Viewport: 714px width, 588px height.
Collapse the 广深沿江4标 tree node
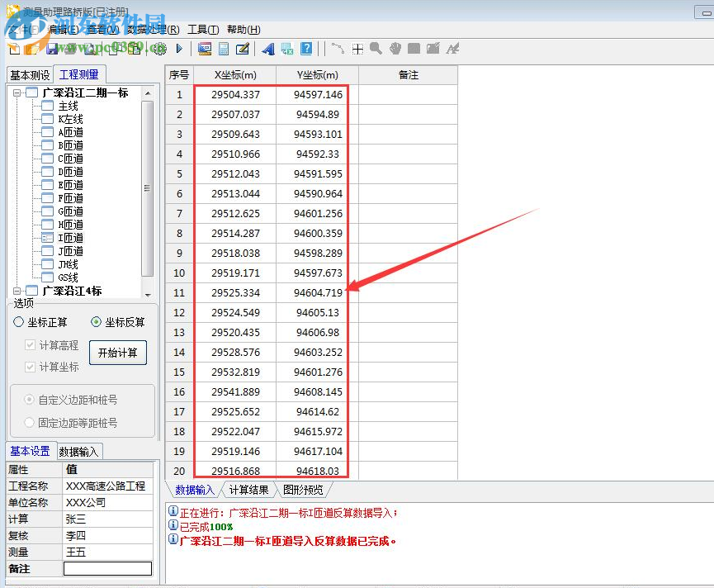point(16,291)
